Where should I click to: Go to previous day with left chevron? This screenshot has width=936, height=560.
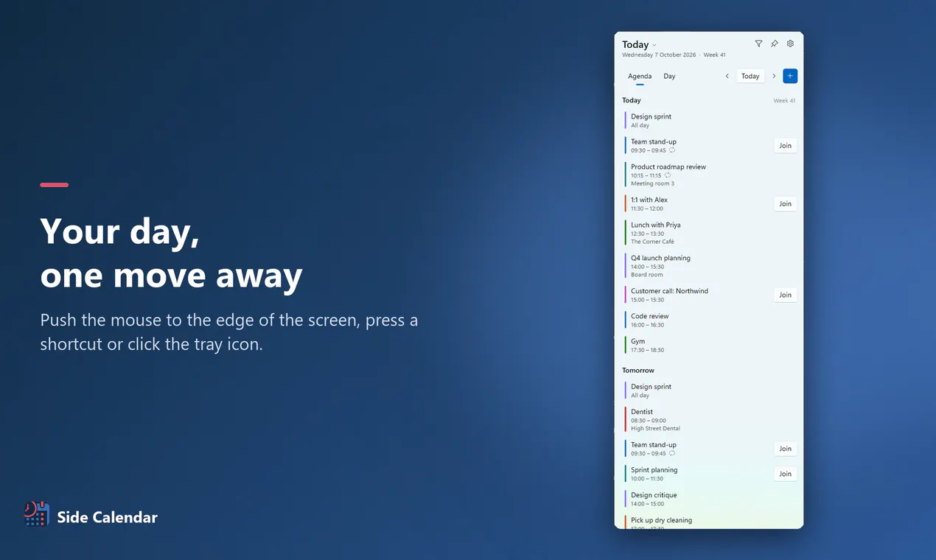coord(727,76)
